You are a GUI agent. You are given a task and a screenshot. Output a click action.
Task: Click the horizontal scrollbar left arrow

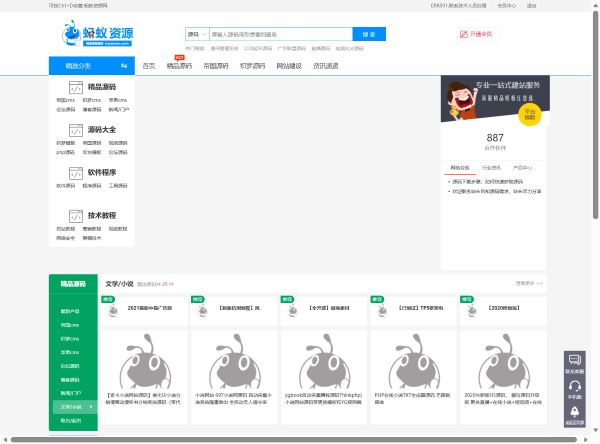tap(5, 440)
